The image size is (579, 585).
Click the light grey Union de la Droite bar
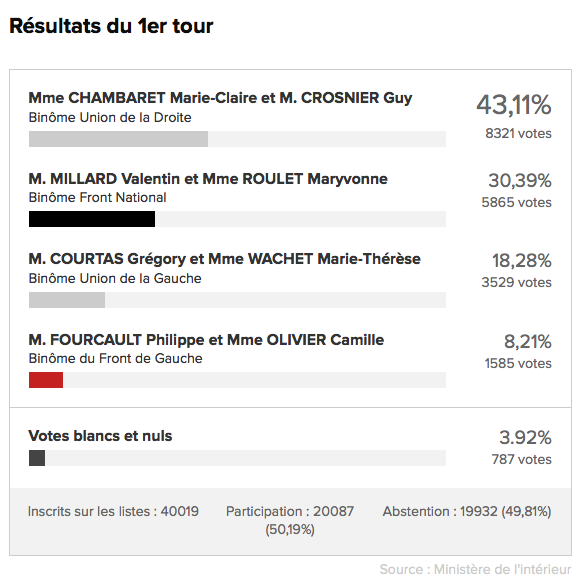pyautogui.click(x=118, y=139)
